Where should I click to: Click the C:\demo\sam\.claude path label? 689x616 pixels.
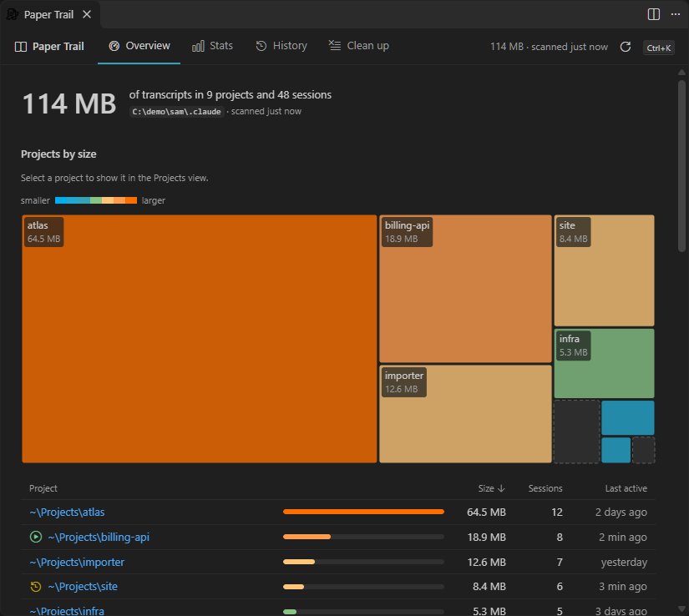pyautogui.click(x=177, y=112)
